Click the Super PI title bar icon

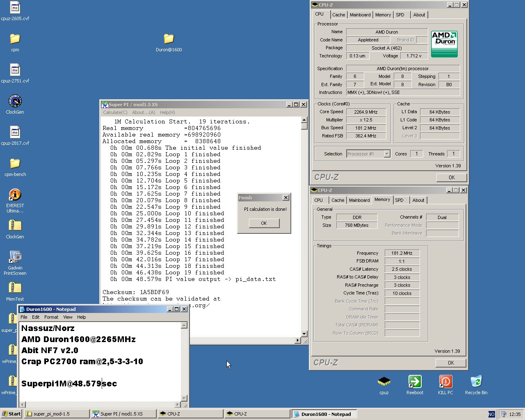click(105, 105)
